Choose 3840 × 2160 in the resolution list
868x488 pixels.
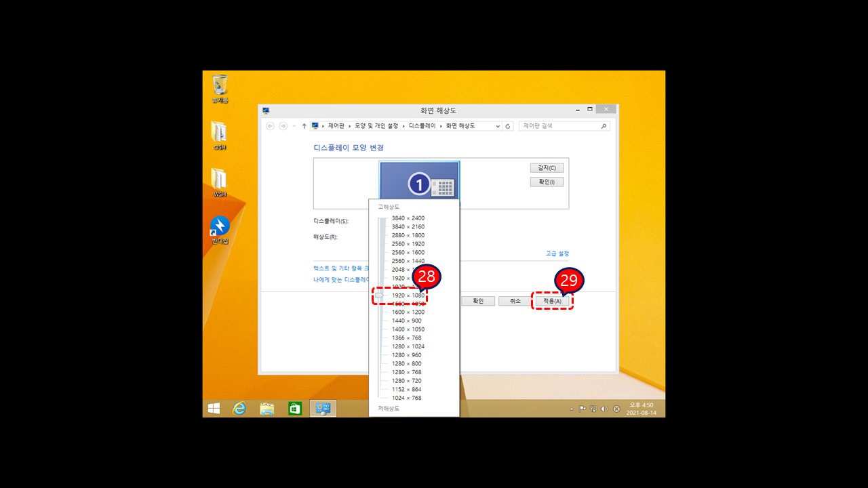(x=408, y=226)
